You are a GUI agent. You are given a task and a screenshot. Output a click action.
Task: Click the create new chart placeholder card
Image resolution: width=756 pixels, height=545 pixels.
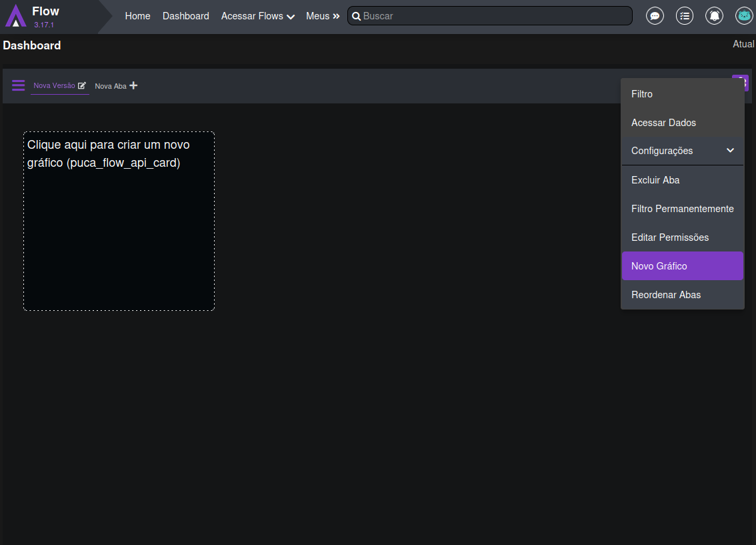119,221
